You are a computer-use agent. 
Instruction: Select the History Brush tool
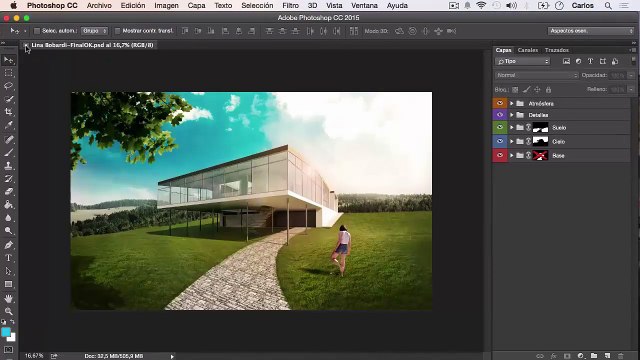(9, 179)
